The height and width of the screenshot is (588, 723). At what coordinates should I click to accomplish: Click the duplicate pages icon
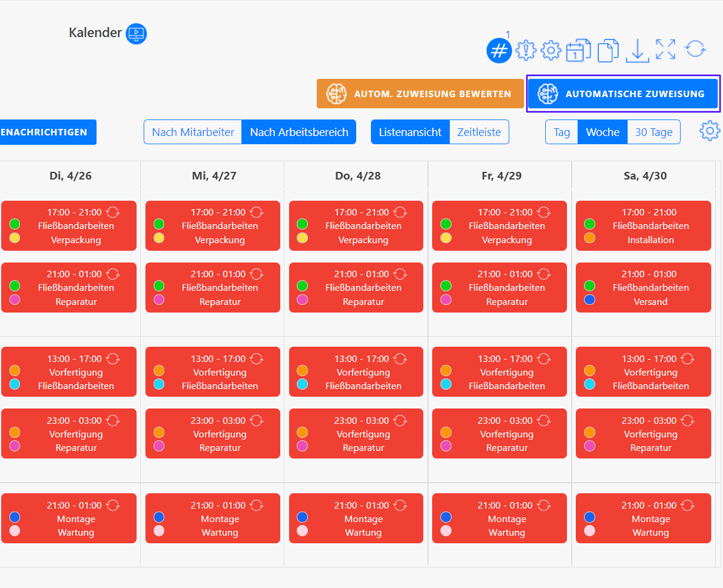(608, 51)
